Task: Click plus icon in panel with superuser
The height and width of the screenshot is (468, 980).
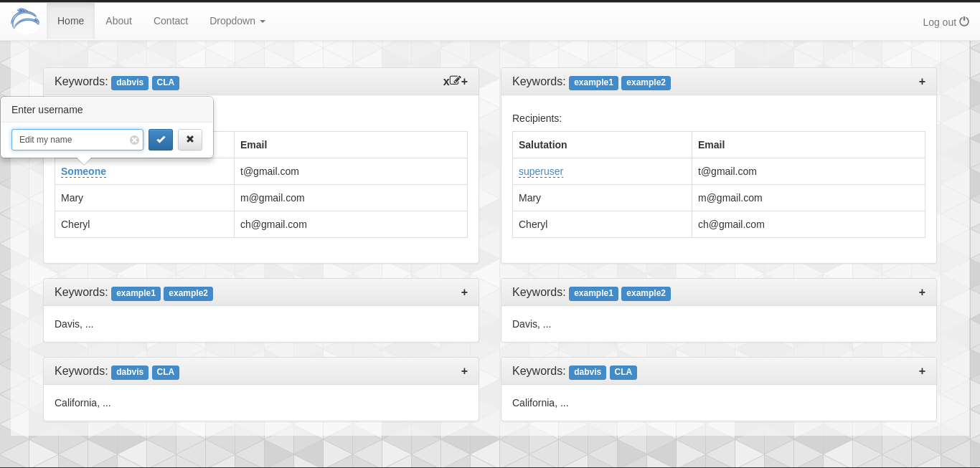Action: (x=922, y=82)
